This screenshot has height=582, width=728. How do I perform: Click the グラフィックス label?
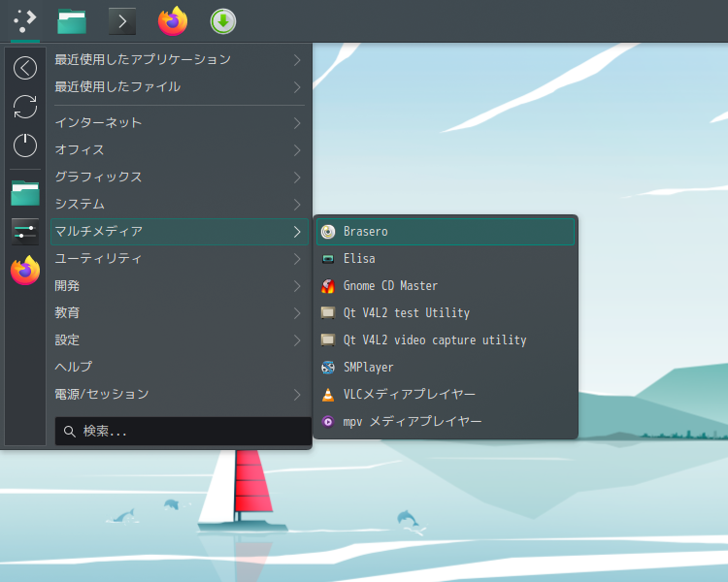(x=98, y=178)
